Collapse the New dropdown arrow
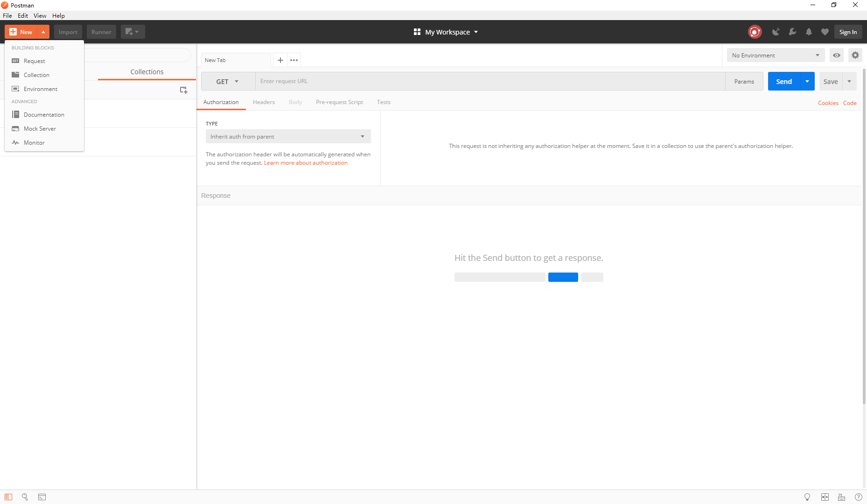 tap(43, 32)
